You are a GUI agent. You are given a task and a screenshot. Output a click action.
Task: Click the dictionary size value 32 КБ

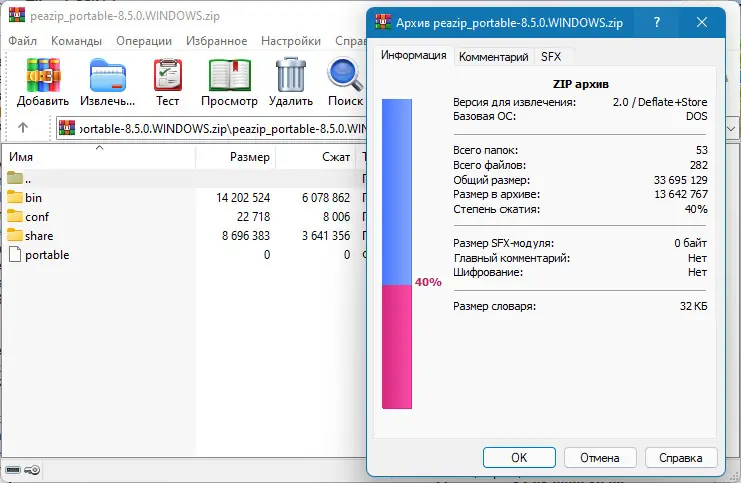693,306
